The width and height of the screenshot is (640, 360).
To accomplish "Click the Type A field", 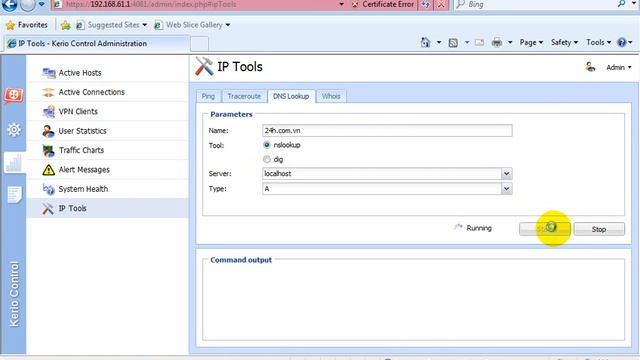I will pyautogui.click(x=382, y=189).
